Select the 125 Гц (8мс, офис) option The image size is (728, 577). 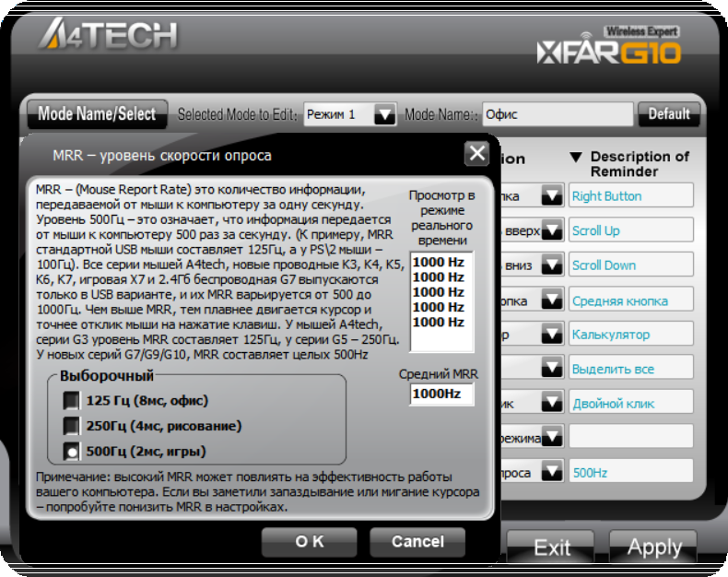[x=71, y=401]
